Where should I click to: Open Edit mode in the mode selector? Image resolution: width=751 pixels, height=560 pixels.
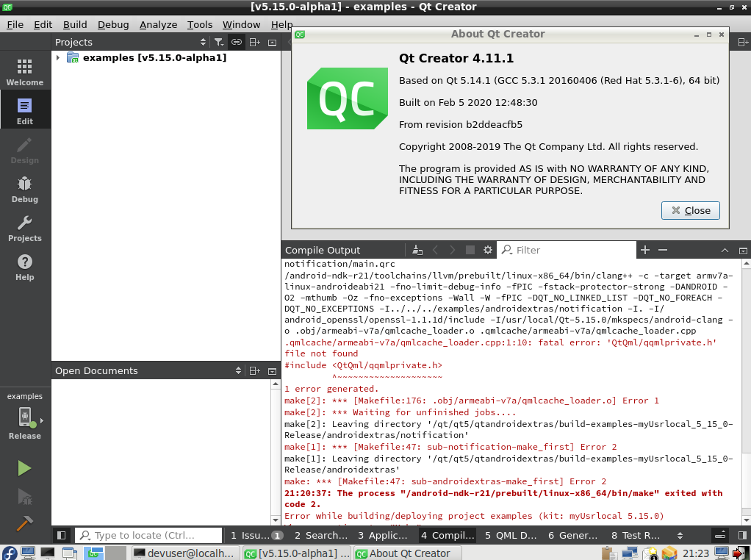pos(25,111)
